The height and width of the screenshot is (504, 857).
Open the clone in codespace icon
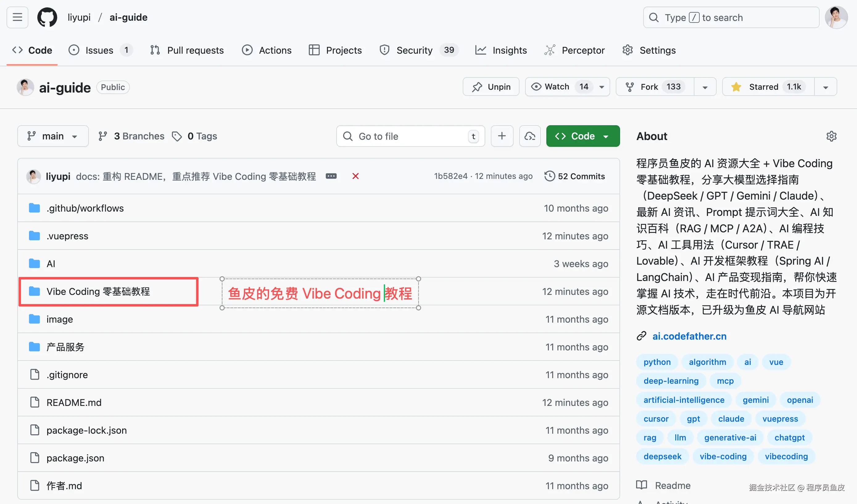529,136
